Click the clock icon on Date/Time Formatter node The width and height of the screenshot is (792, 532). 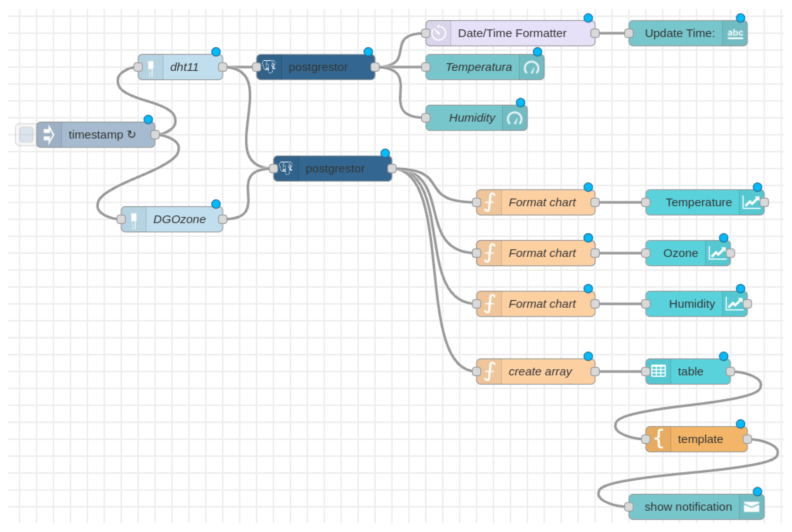coord(439,33)
